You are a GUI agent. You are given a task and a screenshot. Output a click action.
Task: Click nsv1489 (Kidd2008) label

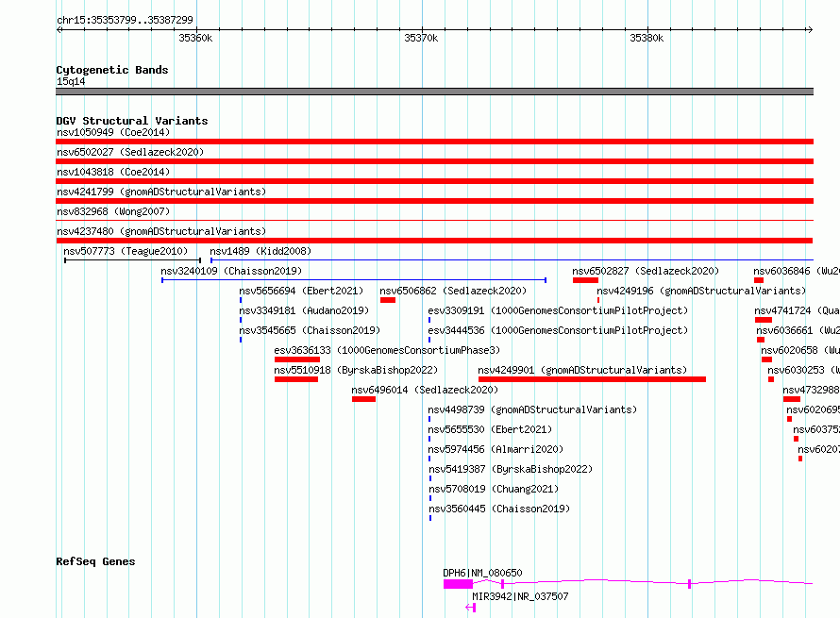point(260,251)
